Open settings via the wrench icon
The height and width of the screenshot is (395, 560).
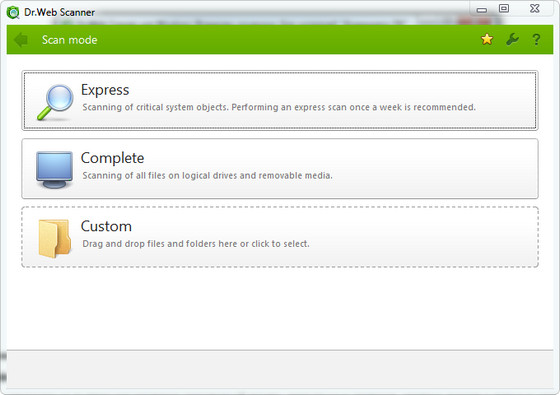[x=512, y=39]
